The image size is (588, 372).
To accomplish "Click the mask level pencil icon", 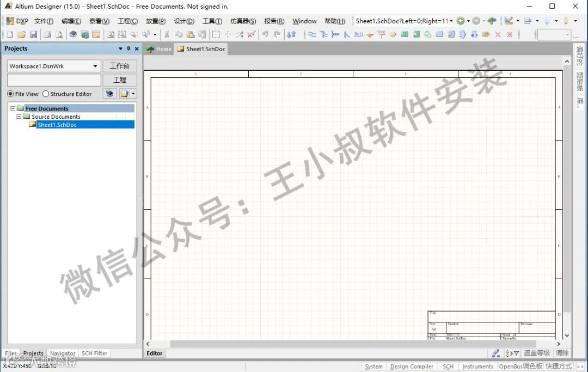I will [x=496, y=353].
